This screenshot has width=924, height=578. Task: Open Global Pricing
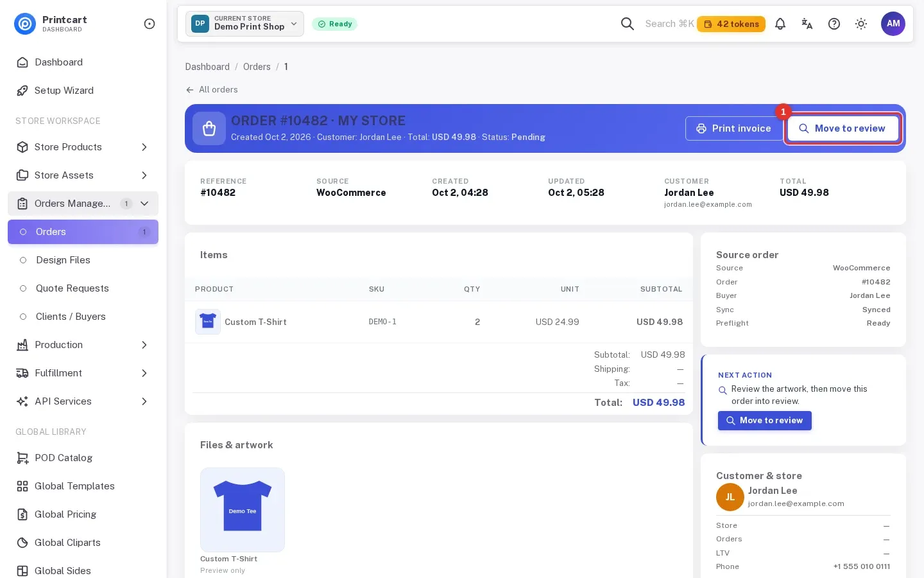coord(83,514)
